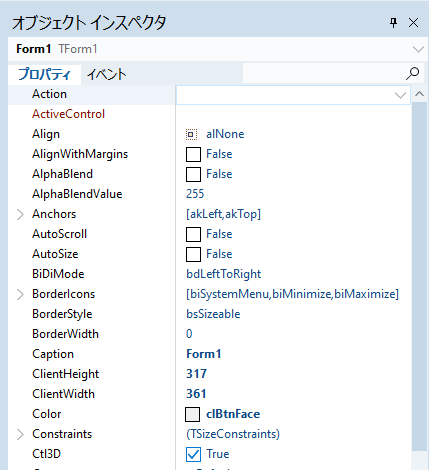Click the bdLeftToRight value

223,274
